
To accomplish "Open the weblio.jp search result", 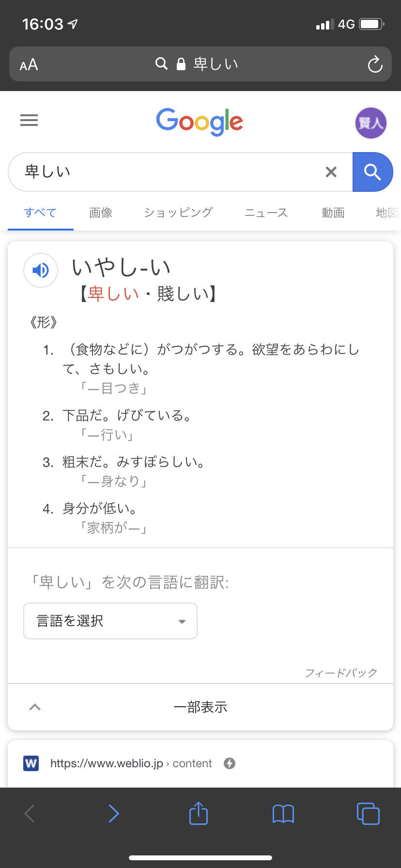I will click(x=131, y=763).
